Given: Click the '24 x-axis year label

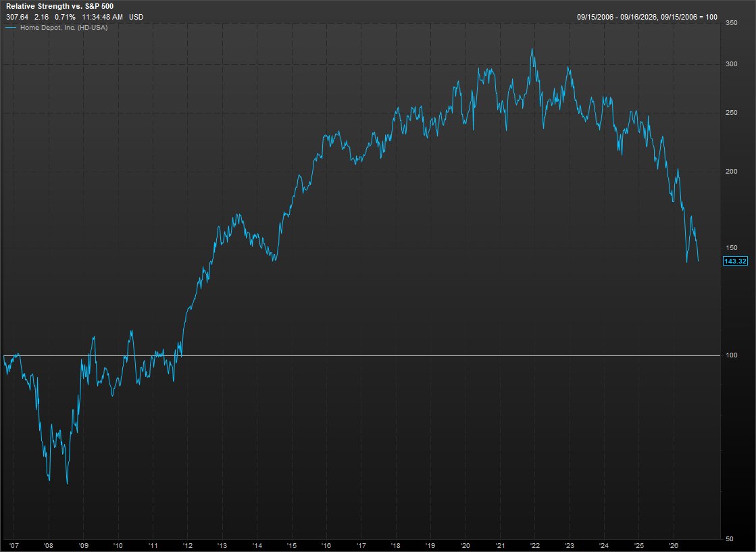Looking at the screenshot, I should tap(604, 546).
